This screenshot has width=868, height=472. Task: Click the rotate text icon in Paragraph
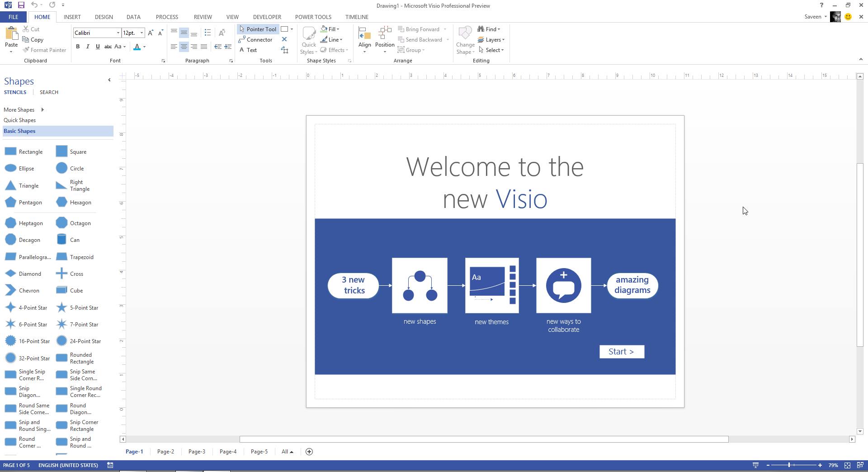[222, 33]
